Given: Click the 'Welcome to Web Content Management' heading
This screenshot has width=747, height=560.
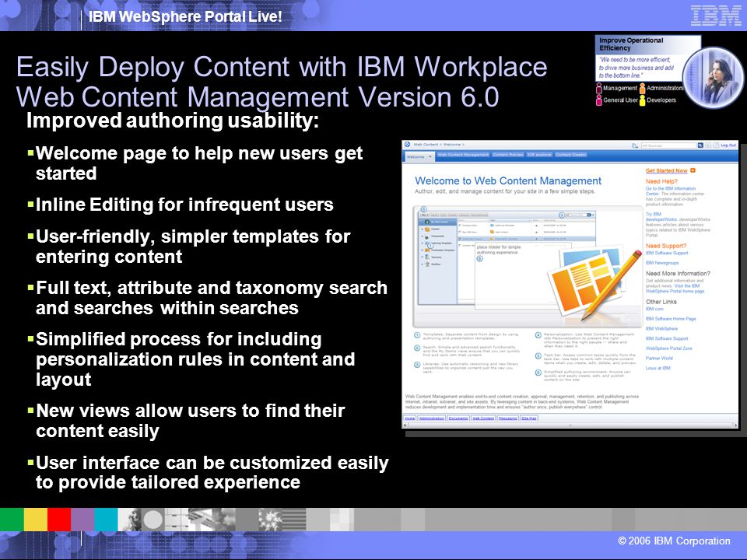Looking at the screenshot, I should coord(508,181).
